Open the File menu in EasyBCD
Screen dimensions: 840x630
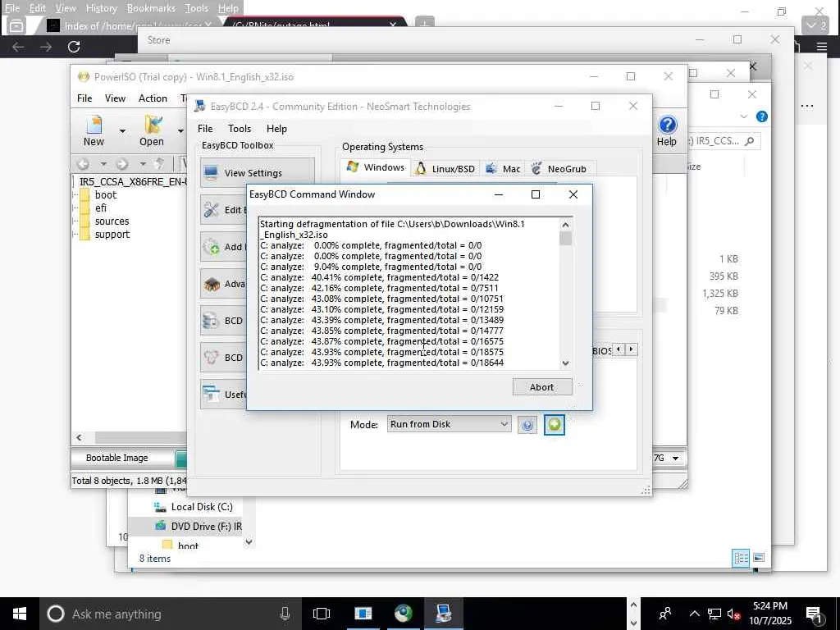[x=205, y=129]
